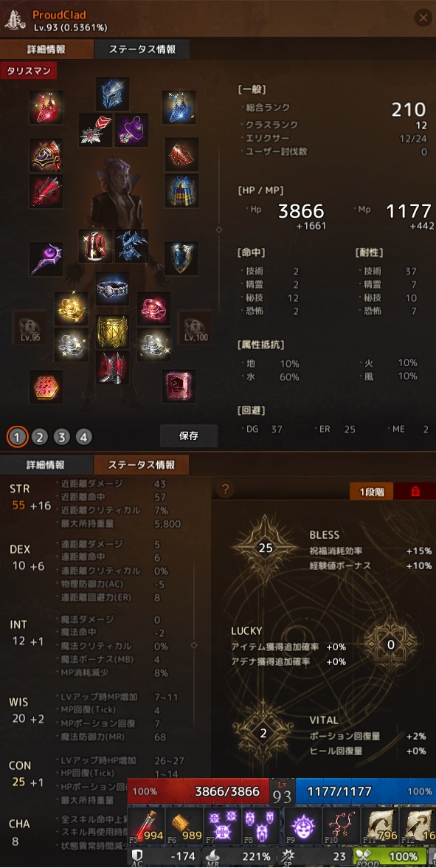The width and height of the screenshot is (436, 868).
Task: Open the golden armor belt slot
Action: pos(112,331)
